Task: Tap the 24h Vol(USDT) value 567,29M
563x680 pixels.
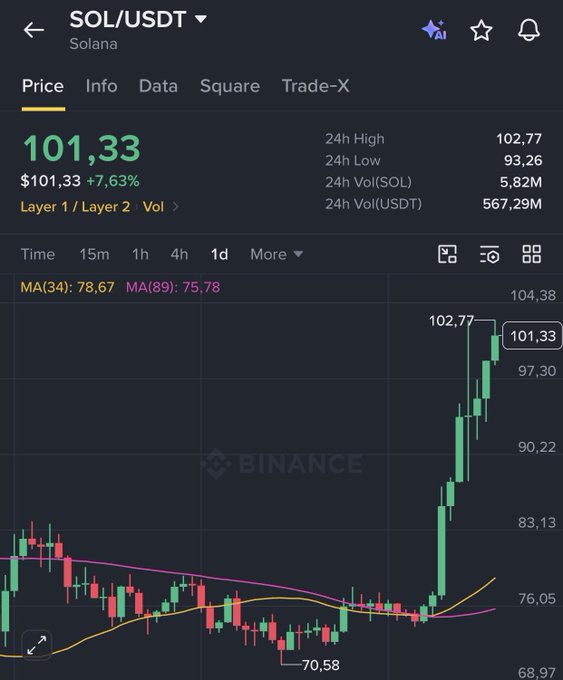Action: click(x=512, y=204)
